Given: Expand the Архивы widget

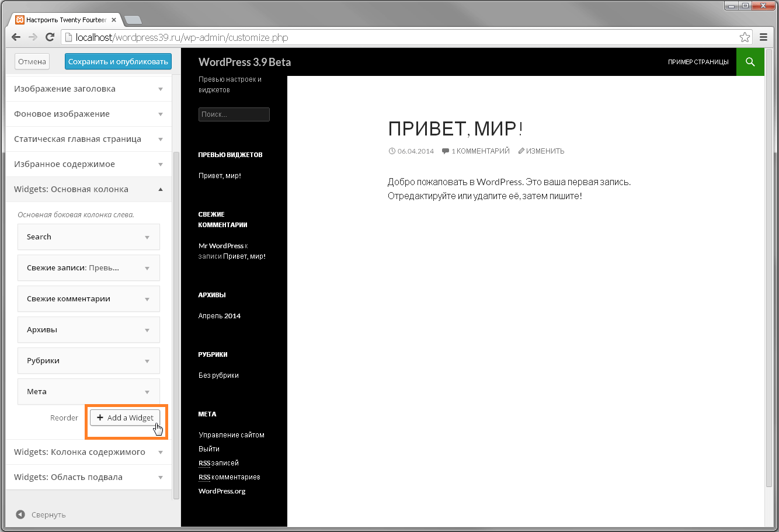Looking at the screenshot, I should [89, 329].
